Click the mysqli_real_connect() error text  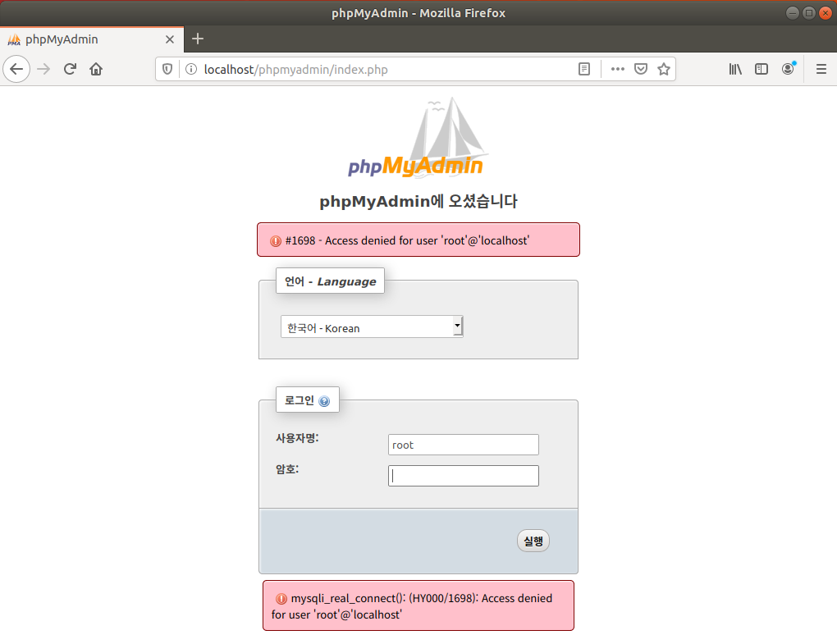412,606
